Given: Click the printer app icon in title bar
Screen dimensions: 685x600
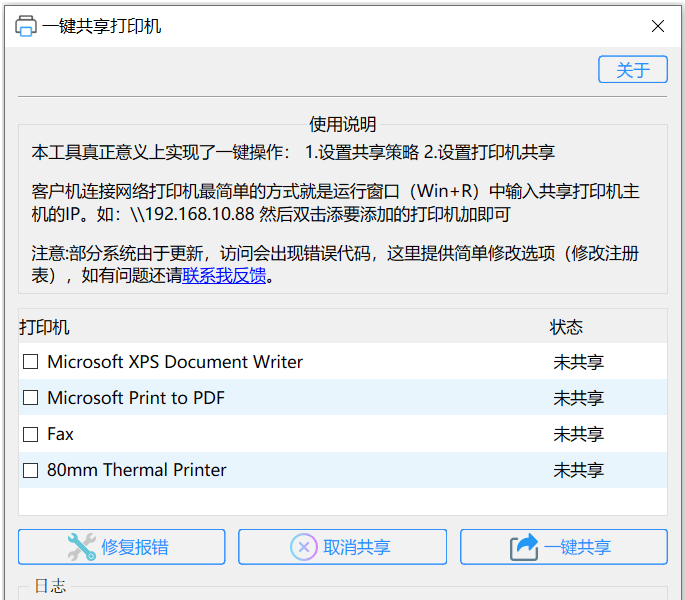Looking at the screenshot, I should (26, 26).
